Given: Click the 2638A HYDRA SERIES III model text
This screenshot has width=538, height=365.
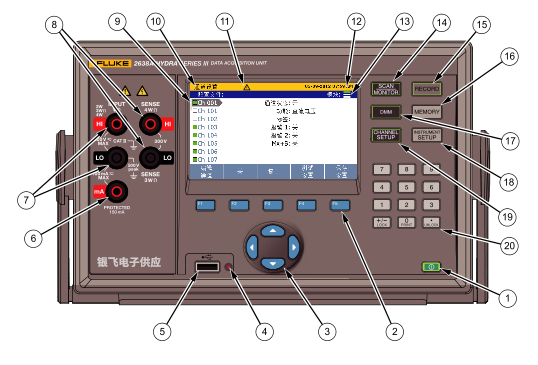Looking at the screenshot, I should coord(171,63).
